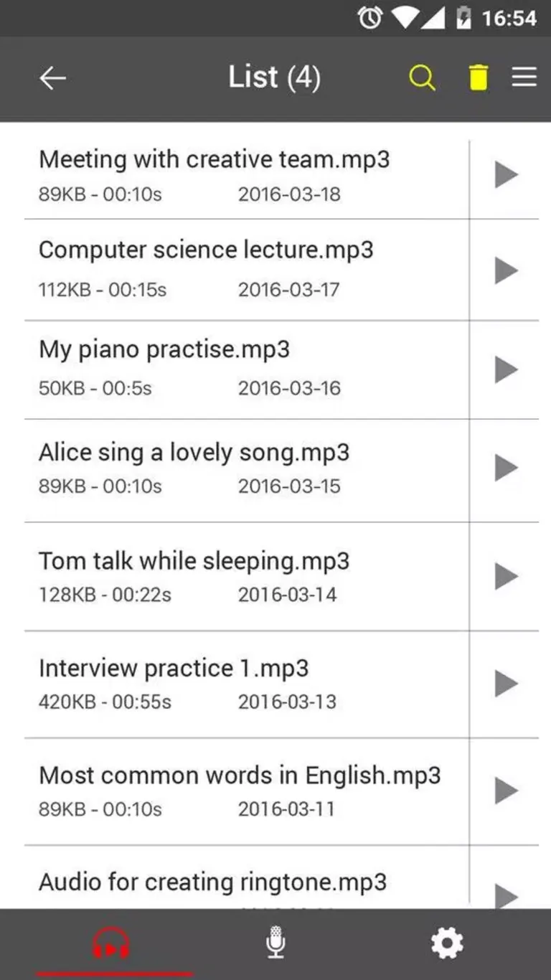Play Most common words in English.mp3
551x980 pixels.
tap(506, 791)
